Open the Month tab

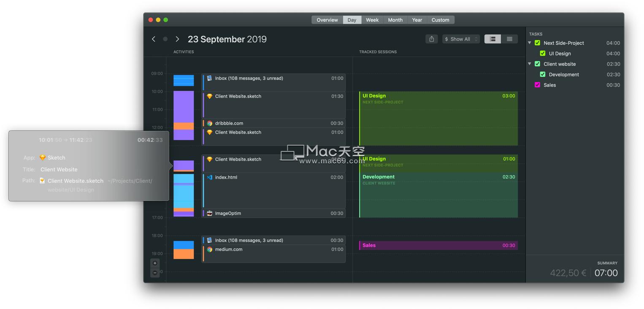pos(395,20)
